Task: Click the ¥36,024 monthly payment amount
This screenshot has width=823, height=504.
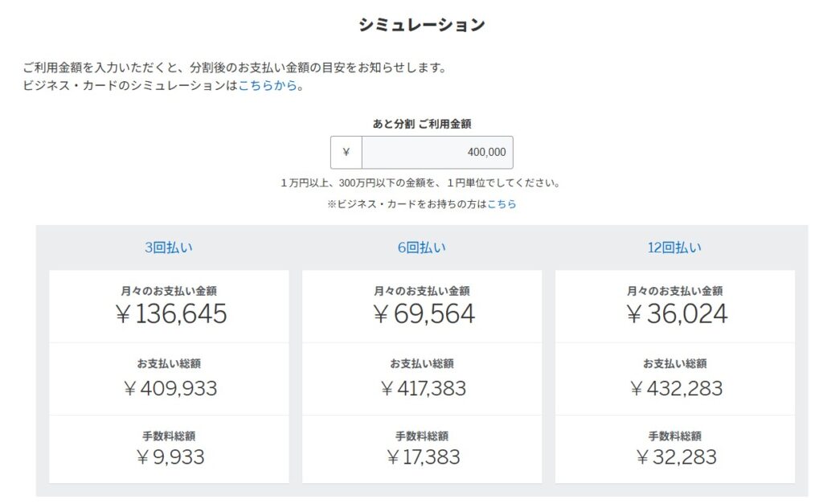Action: coord(676,314)
